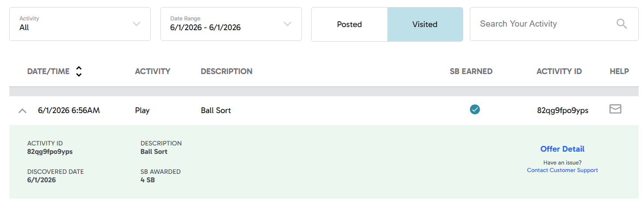The height and width of the screenshot is (204, 644).
Task: Click the Ball Sort description in the row
Action: 216,110
